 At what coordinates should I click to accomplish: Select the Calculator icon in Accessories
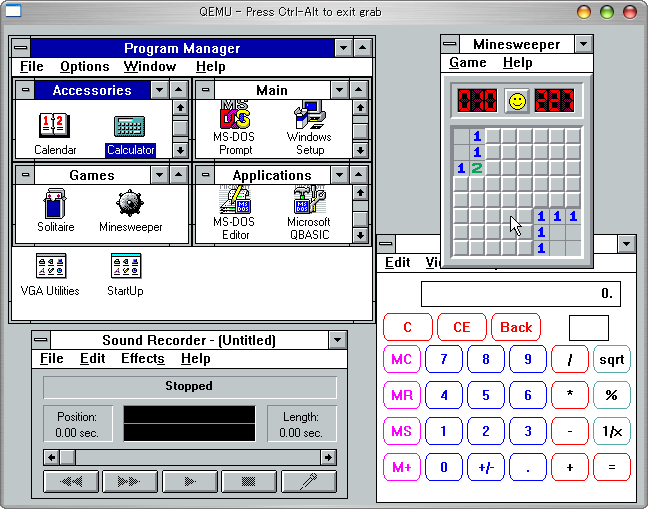[130, 135]
